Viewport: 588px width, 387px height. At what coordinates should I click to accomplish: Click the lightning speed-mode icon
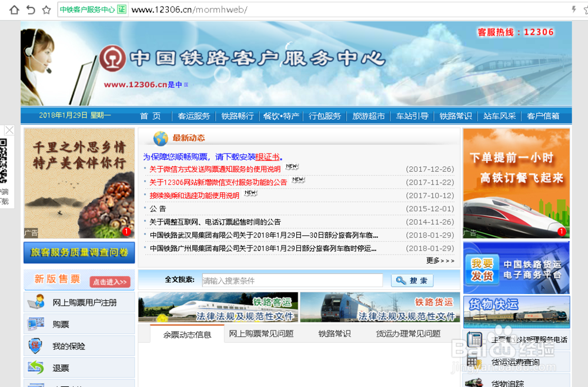click(574, 9)
